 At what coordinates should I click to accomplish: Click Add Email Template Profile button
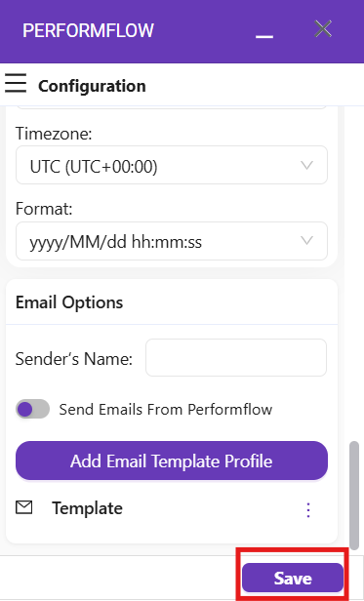(x=172, y=461)
